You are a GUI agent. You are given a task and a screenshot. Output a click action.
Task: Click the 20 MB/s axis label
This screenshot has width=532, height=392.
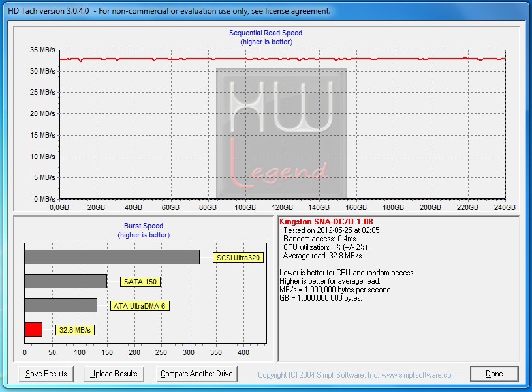tap(42, 113)
